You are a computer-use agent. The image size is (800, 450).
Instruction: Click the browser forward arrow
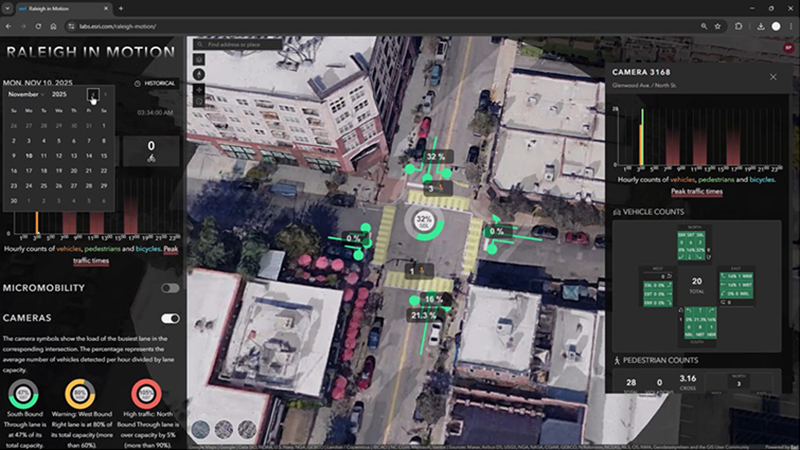[x=23, y=26]
